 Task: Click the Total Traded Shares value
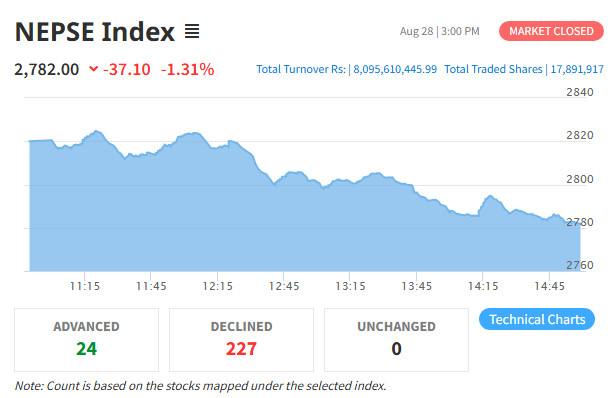click(577, 69)
